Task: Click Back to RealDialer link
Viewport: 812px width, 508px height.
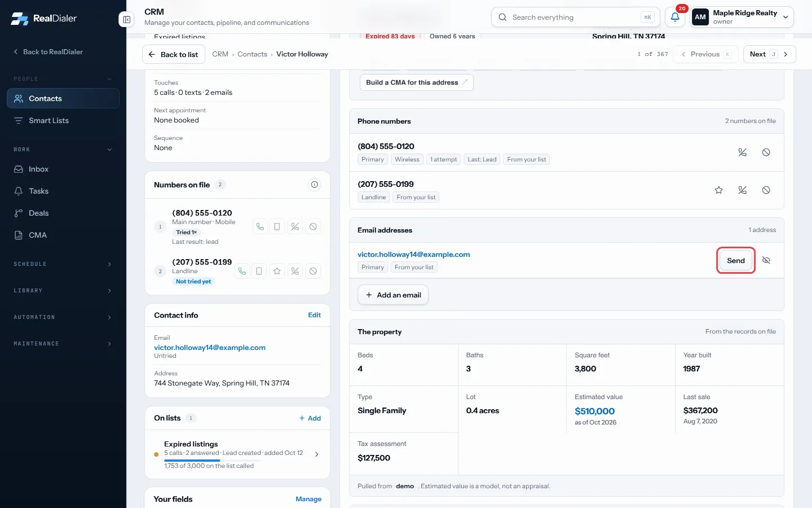Action: 48,52
